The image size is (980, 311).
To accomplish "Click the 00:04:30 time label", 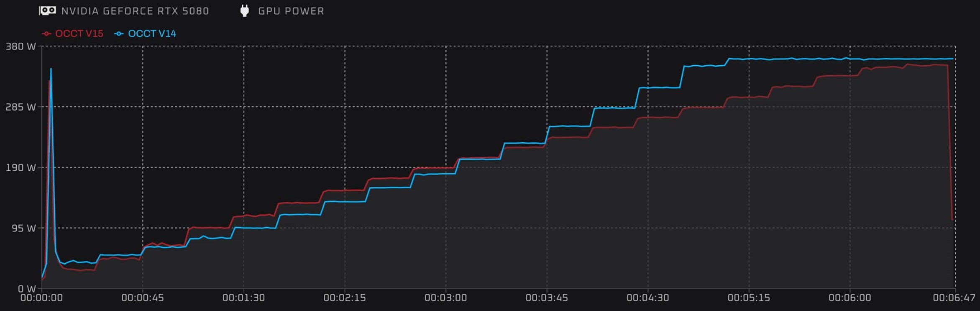I will click(x=648, y=298).
